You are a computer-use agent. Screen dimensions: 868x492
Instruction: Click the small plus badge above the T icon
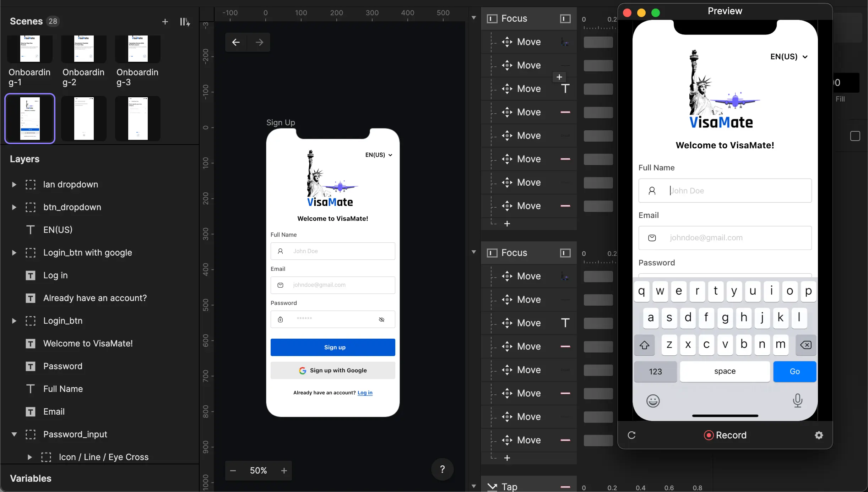tap(559, 77)
